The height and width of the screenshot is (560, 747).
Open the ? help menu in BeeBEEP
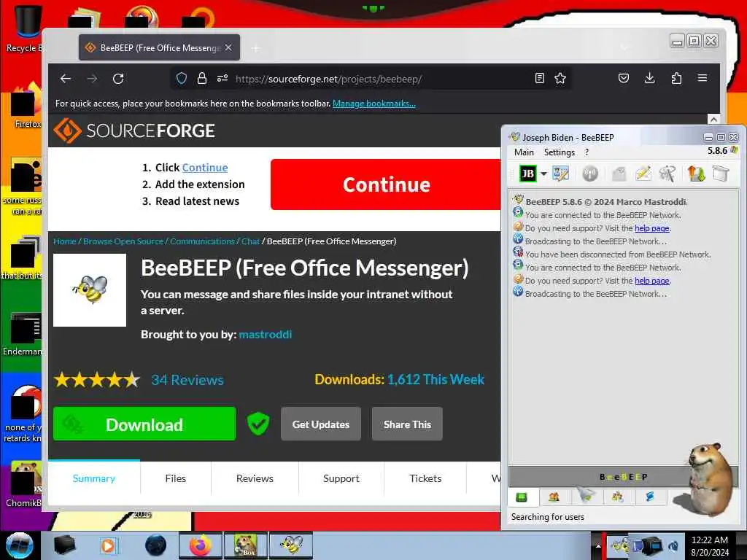coord(587,152)
